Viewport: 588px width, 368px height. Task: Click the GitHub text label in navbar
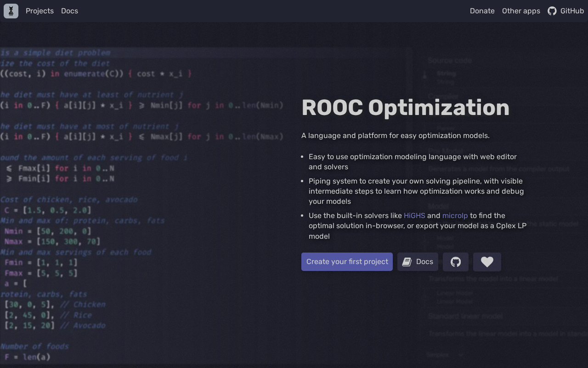[572, 11]
